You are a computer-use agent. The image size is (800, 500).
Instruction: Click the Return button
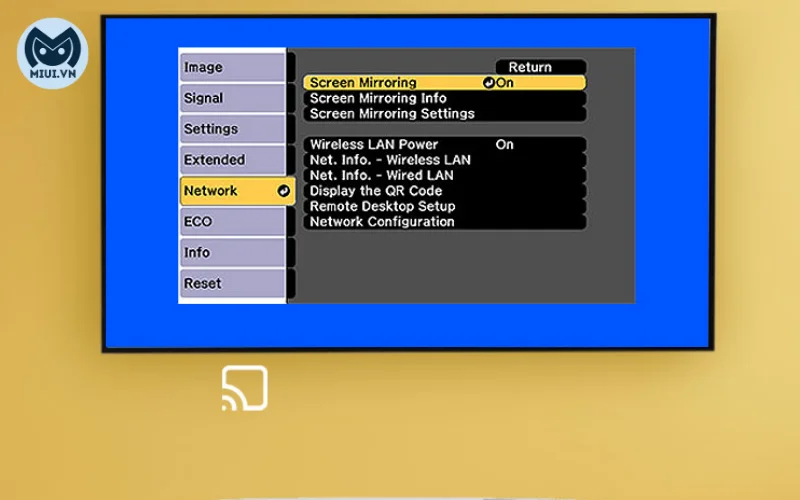pos(541,67)
